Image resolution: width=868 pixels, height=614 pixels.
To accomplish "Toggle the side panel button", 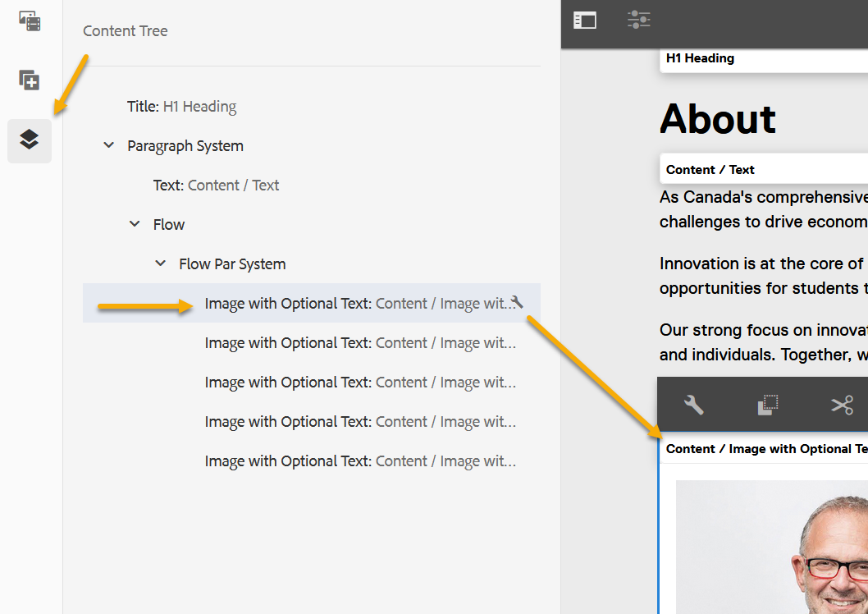I will click(585, 21).
